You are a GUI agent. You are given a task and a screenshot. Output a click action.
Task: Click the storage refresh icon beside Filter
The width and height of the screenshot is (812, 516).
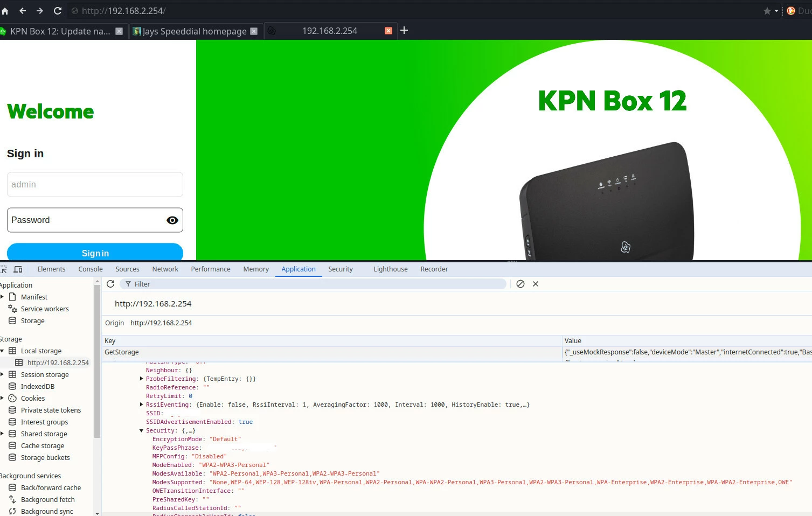tap(110, 284)
